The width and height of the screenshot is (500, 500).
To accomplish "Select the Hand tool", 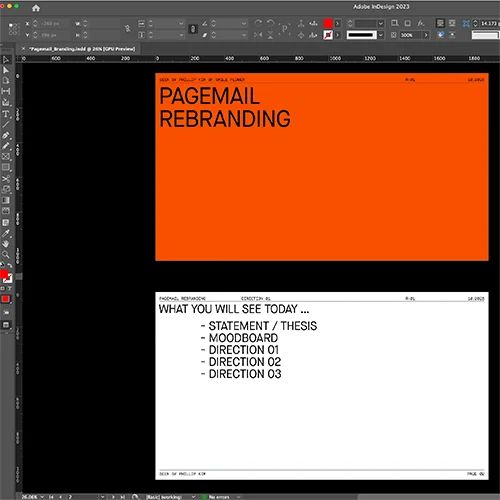I will coord(6,244).
